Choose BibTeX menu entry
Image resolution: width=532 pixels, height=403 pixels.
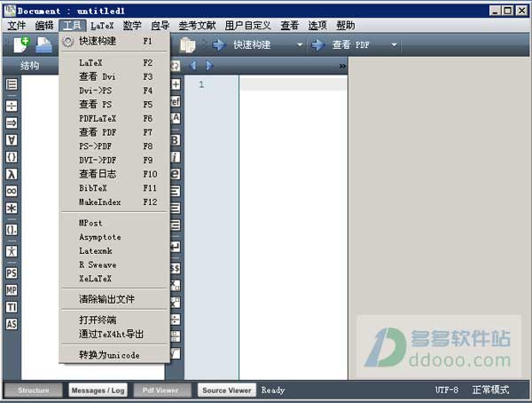(x=114, y=188)
